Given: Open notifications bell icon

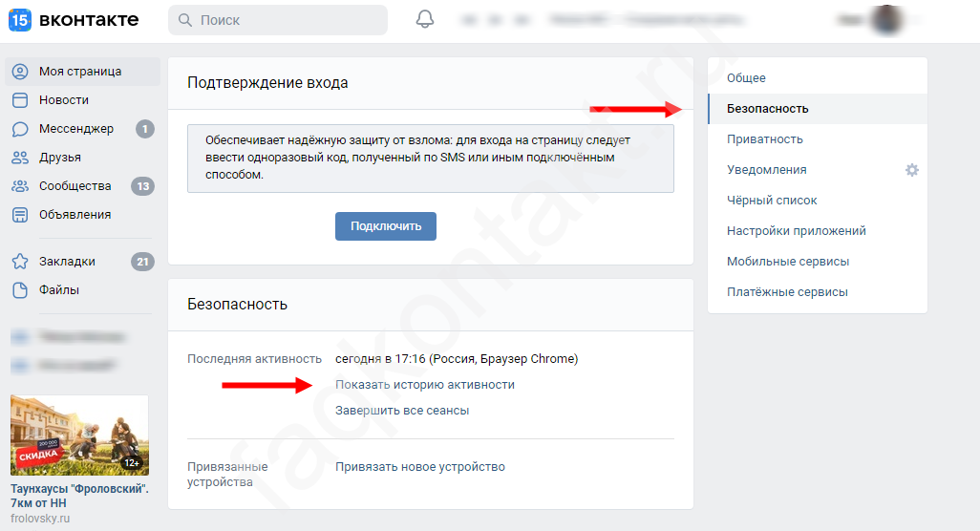Looking at the screenshot, I should coord(425,20).
